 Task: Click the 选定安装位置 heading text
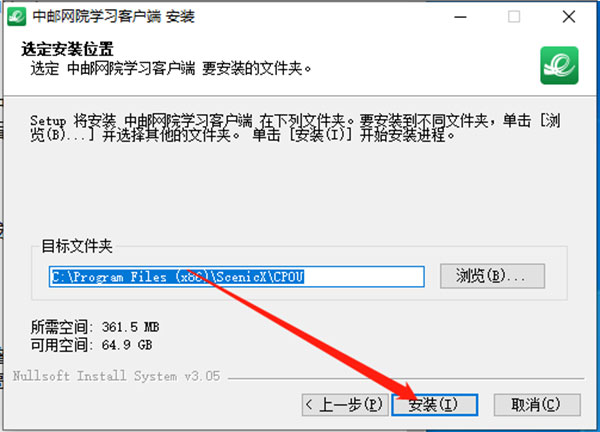coord(67,49)
